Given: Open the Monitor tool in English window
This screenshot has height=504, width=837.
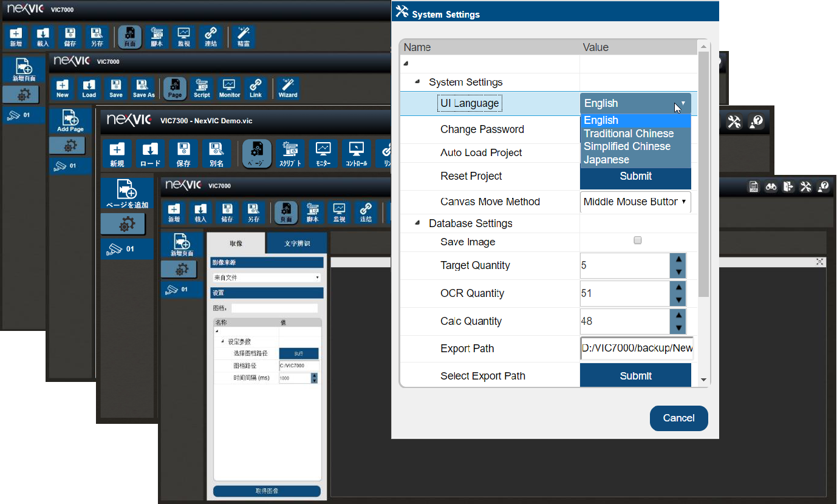Looking at the screenshot, I should click(x=230, y=88).
